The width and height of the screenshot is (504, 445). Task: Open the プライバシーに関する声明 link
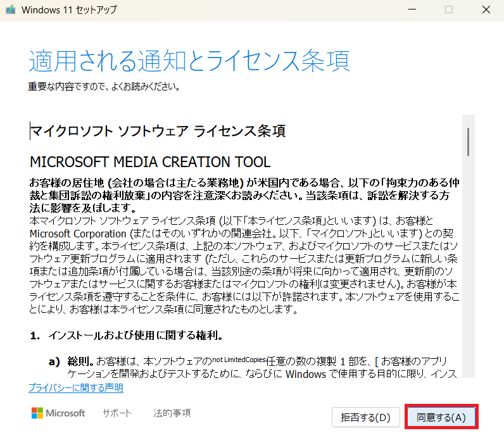coord(76,387)
